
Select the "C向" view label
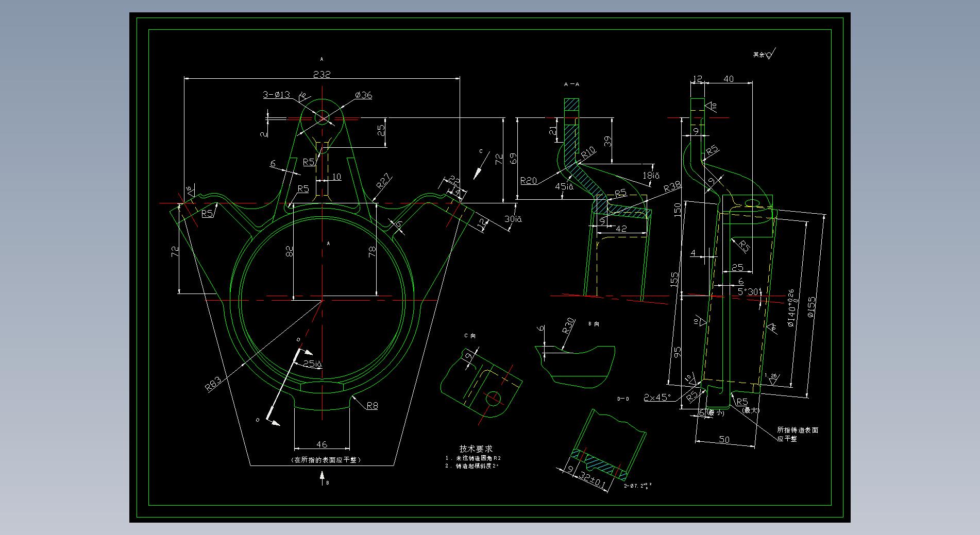point(469,336)
